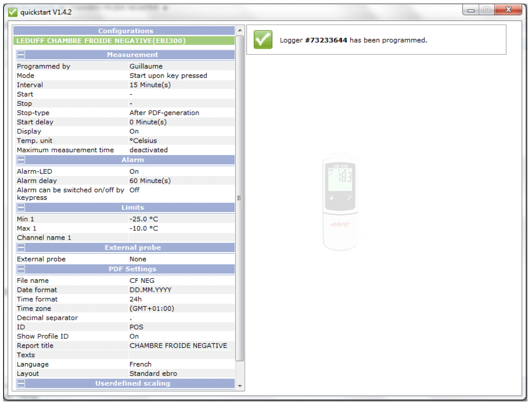Click the Alarm-LED On value
Viewport: 532px width, 405px height.
(134, 171)
